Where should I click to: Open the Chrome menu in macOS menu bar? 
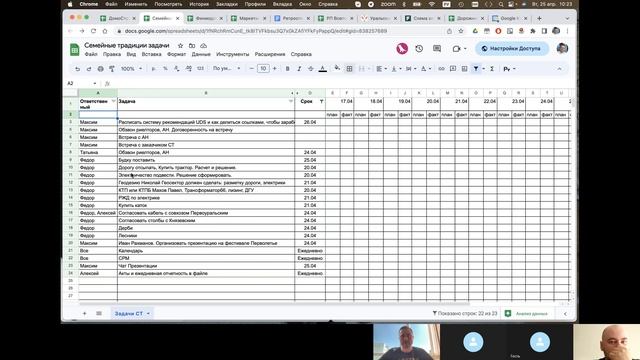tap(89, 4)
